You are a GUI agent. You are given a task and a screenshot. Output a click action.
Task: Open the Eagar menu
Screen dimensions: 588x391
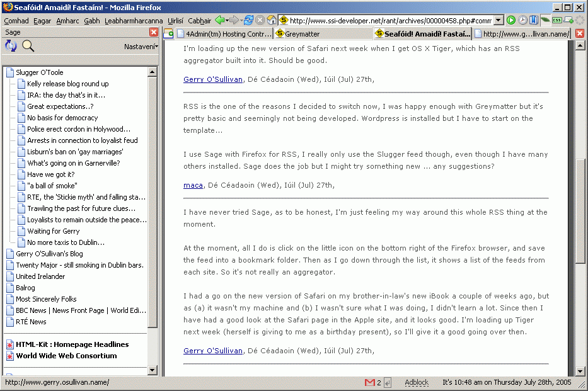click(42, 21)
